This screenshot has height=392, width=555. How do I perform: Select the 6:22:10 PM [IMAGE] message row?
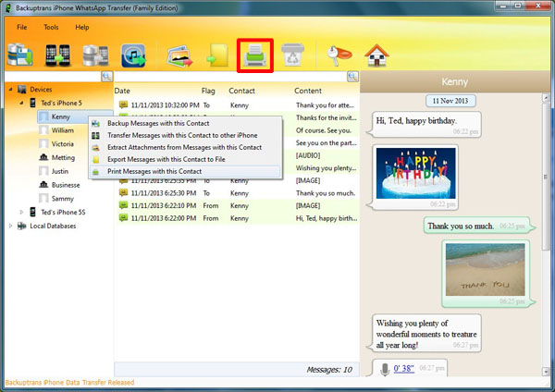click(237, 205)
